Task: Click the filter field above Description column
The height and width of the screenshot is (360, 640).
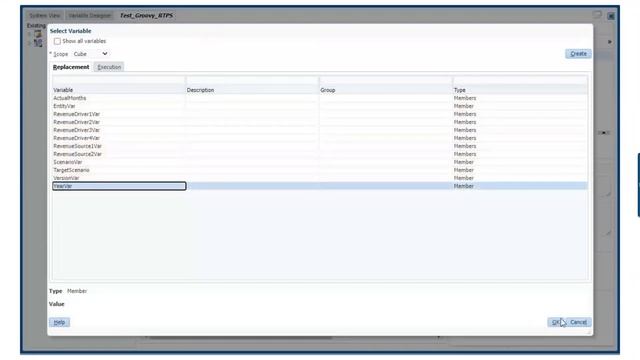Action: [x=252, y=80]
